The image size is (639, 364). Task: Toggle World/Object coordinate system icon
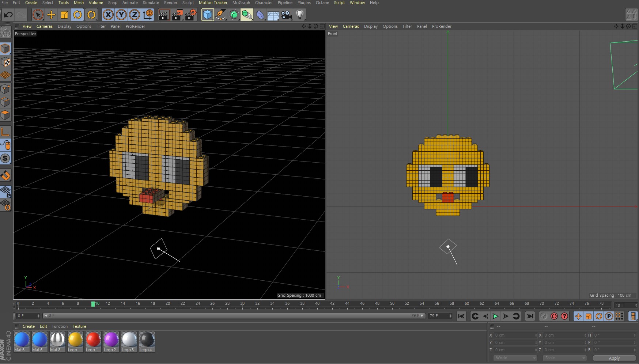[x=148, y=15]
